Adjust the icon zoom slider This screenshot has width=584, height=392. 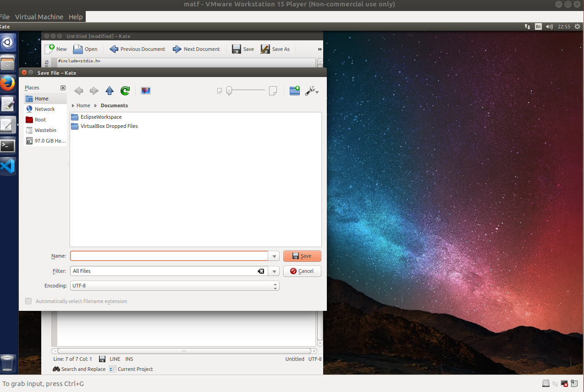230,91
